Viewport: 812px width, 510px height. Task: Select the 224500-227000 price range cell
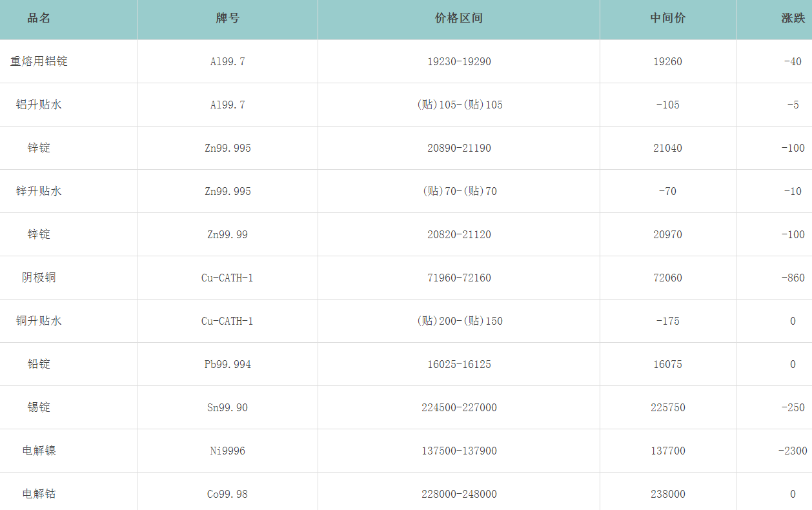point(459,407)
